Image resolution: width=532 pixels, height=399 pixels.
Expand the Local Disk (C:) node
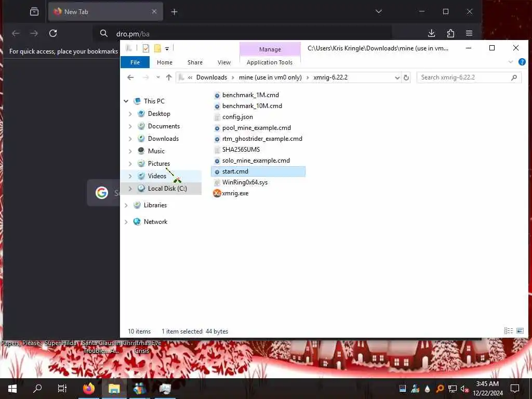click(x=130, y=189)
